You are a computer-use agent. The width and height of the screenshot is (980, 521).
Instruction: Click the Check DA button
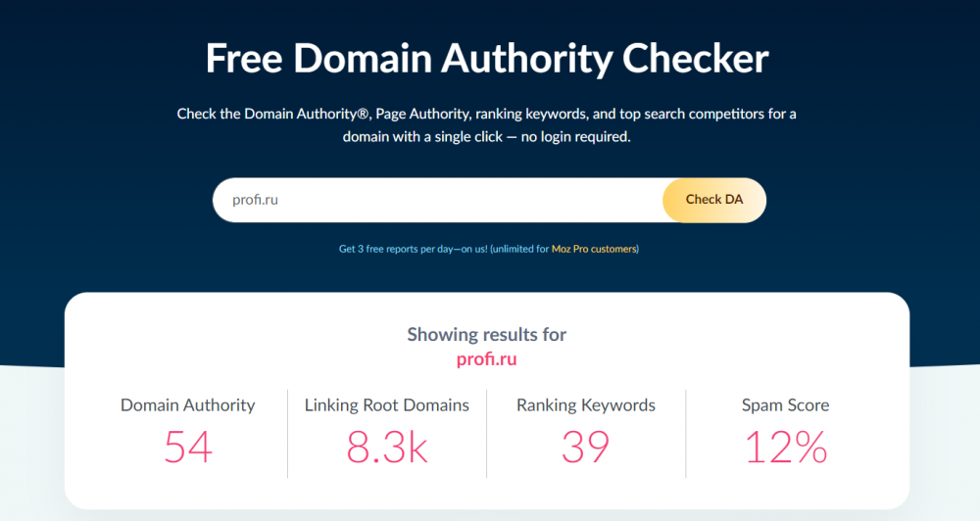714,200
